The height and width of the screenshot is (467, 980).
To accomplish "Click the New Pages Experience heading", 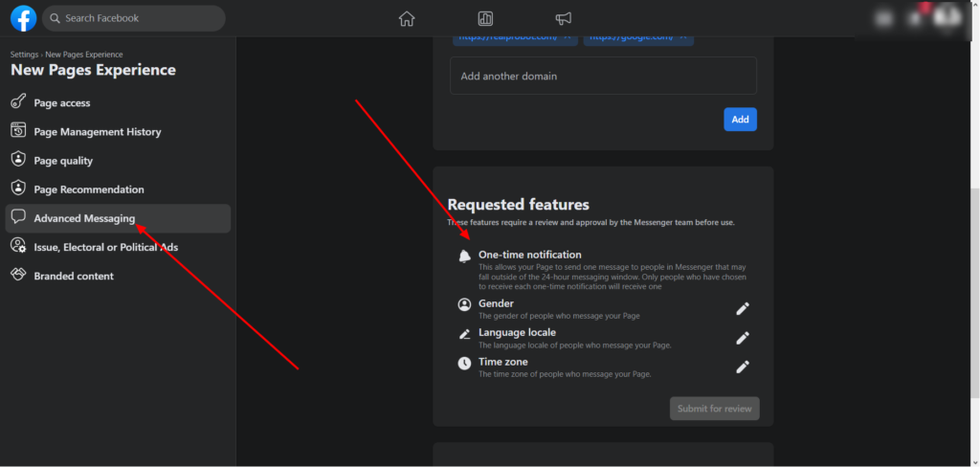I will click(93, 70).
